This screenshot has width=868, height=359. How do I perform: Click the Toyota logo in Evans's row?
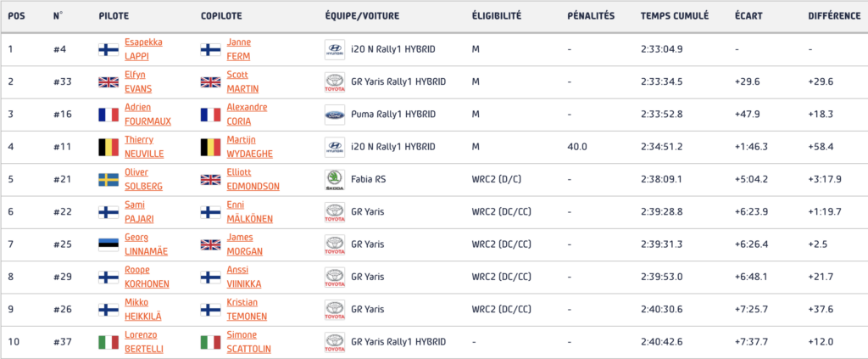335,81
